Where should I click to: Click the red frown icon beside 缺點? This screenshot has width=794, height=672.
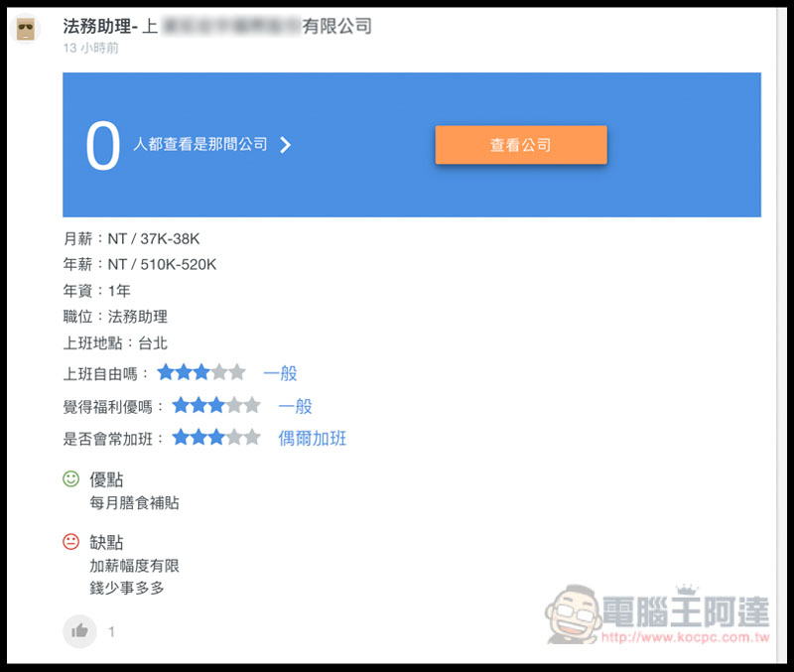point(70,542)
